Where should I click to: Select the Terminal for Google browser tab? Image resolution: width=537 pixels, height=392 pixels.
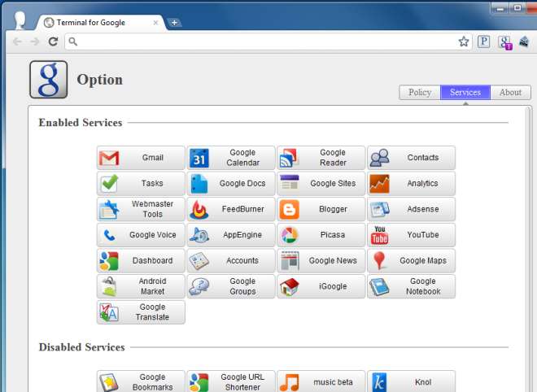click(99, 23)
